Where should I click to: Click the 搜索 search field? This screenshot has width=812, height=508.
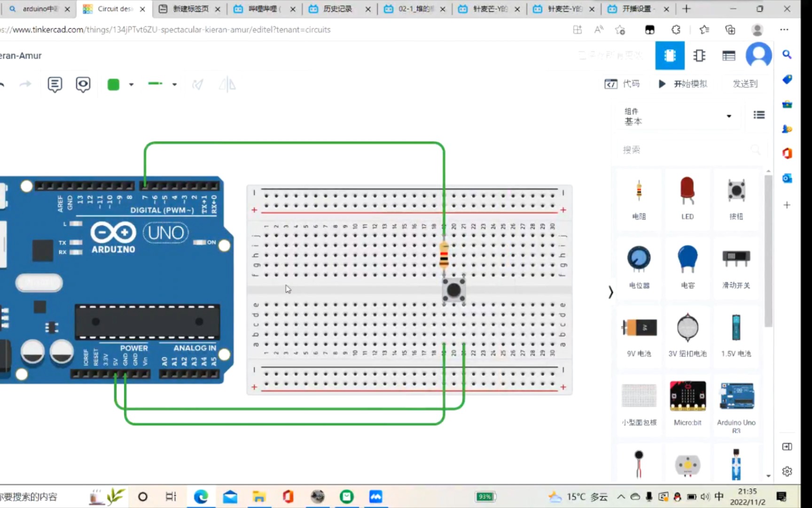691,150
